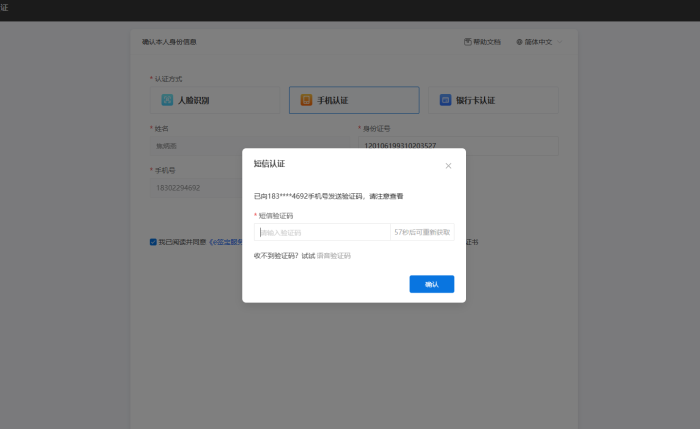Click the 短信验证码 input field
The image size is (700, 429).
pos(322,232)
